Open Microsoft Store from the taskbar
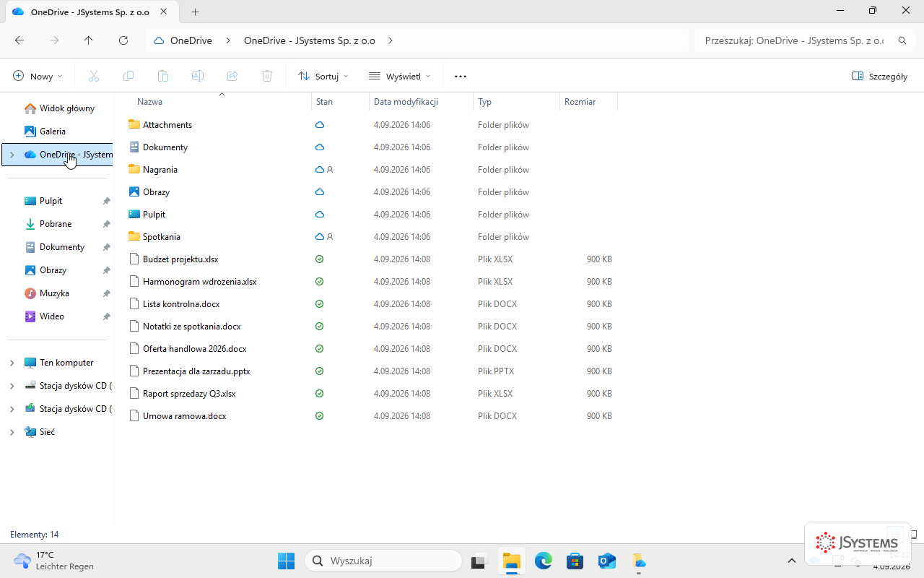Viewport: 924px width, 578px height. tap(575, 561)
